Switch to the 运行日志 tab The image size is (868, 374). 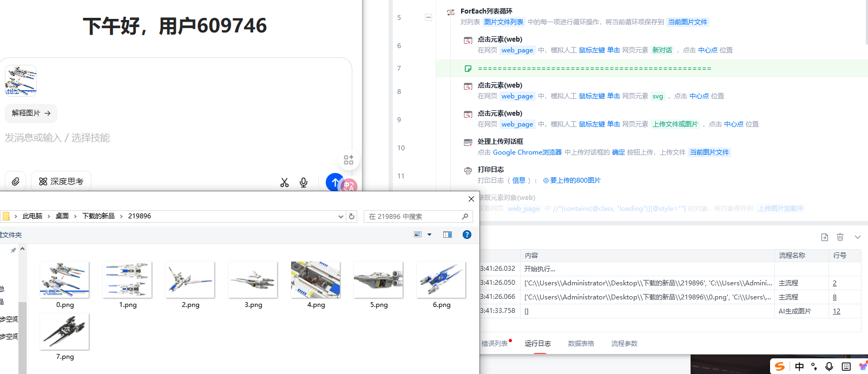pos(538,344)
